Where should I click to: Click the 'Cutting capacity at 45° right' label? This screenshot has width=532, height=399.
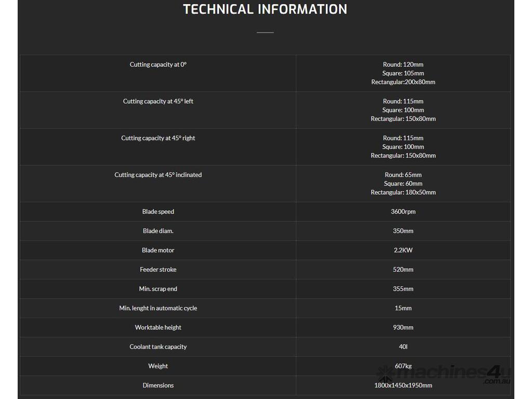(x=158, y=138)
